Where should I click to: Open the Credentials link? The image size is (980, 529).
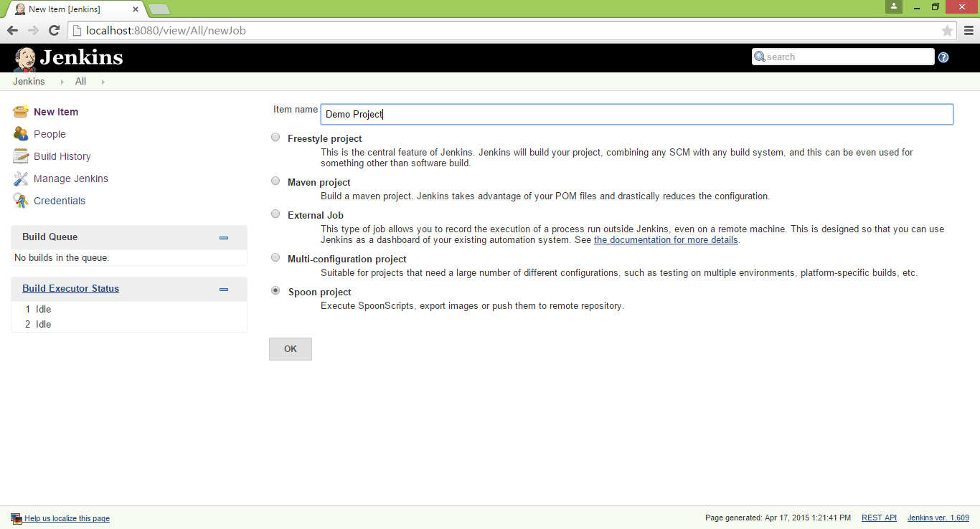(60, 201)
